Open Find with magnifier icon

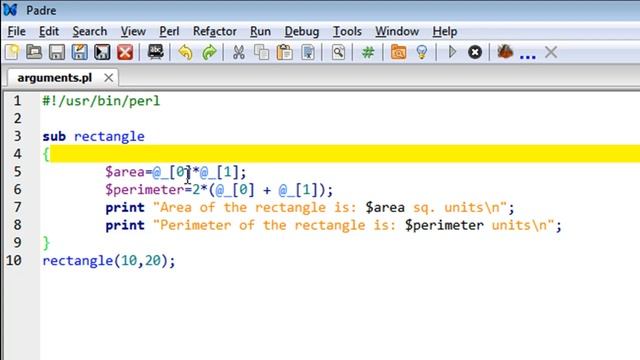(338, 52)
